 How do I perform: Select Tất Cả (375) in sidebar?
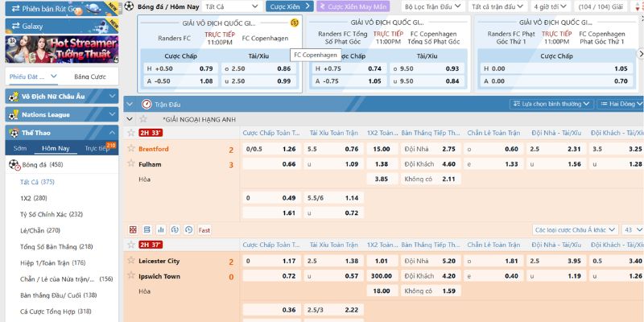[37, 182]
